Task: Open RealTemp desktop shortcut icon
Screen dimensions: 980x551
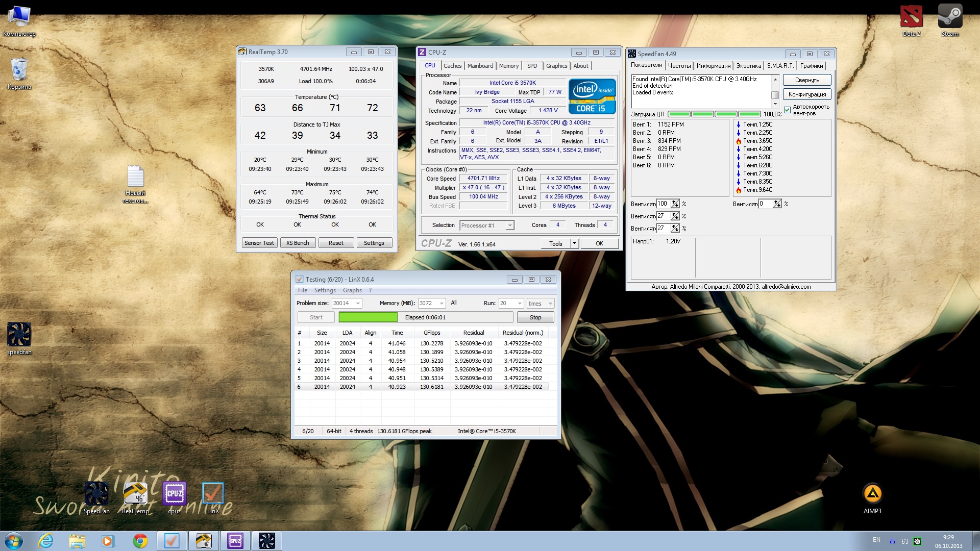Action: point(135,494)
